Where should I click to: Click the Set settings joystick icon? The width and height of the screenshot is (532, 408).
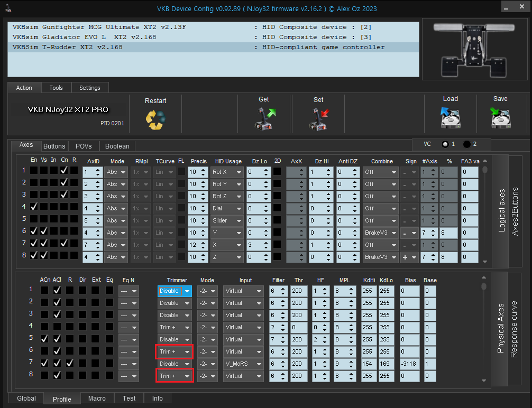[x=318, y=118]
